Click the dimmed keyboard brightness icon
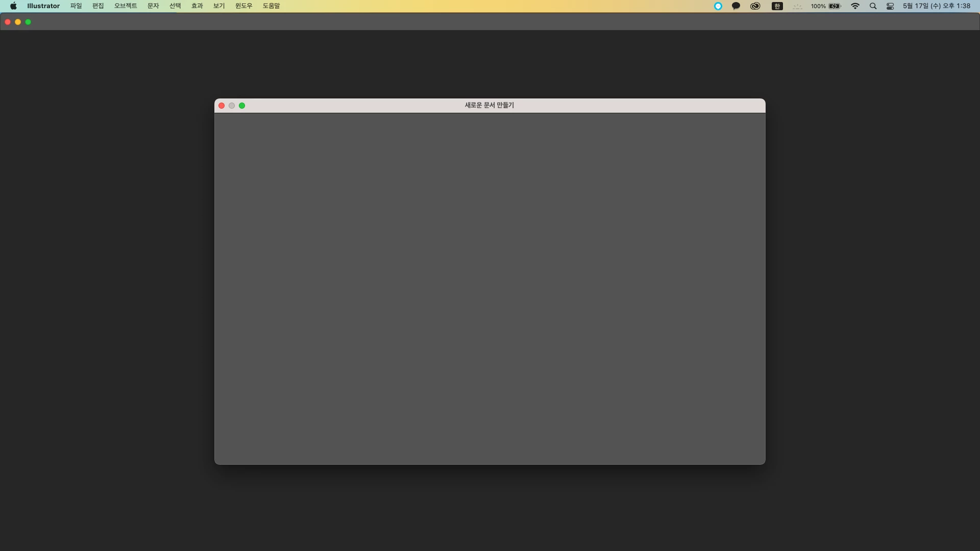The width and height of the screenshot is (980, 551). click(x=797, y=6)
